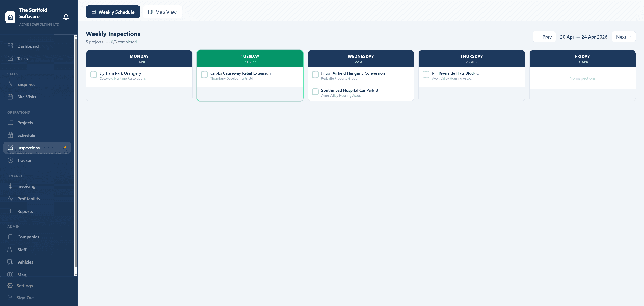Screen dimensions: 644x306
Task: Advance to next week with Next
Action: coord(624,37)
